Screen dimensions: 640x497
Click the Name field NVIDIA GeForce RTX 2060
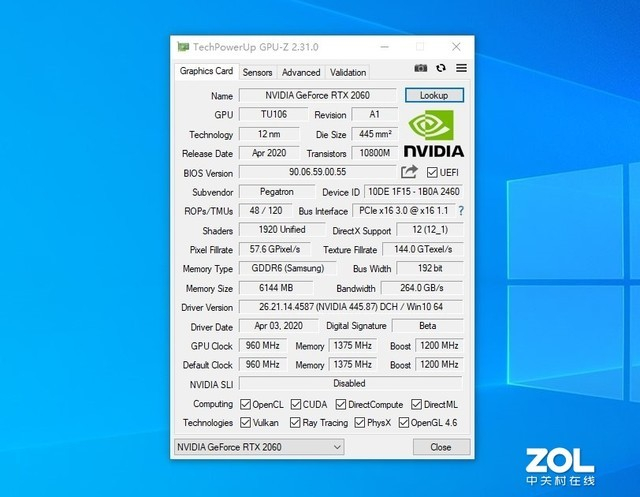point(318,95)
